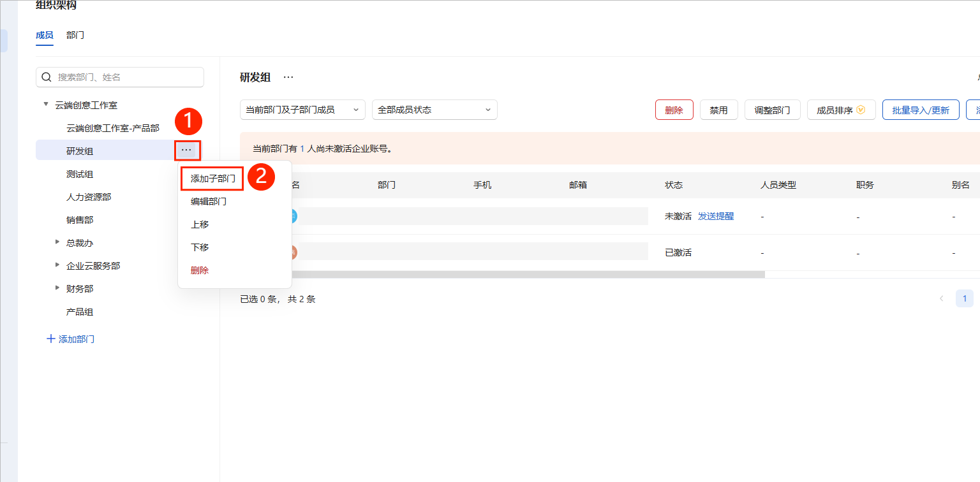
Task: Select 财务部 in the department tree
Action: 80,289
